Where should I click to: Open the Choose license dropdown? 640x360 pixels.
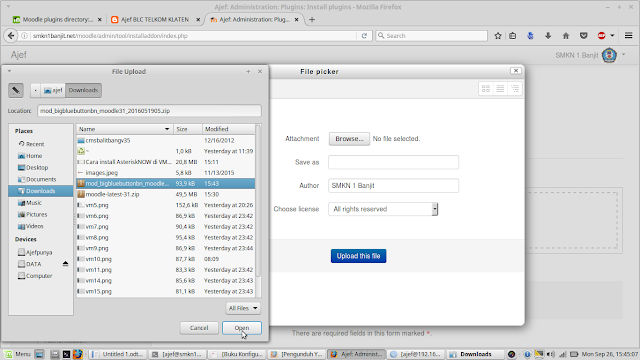point(383,209)
